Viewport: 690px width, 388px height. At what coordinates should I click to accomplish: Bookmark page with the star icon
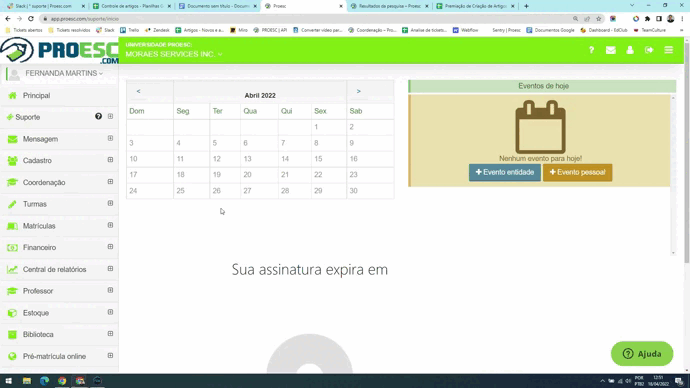pyautogui.click(x=598, y=18)
